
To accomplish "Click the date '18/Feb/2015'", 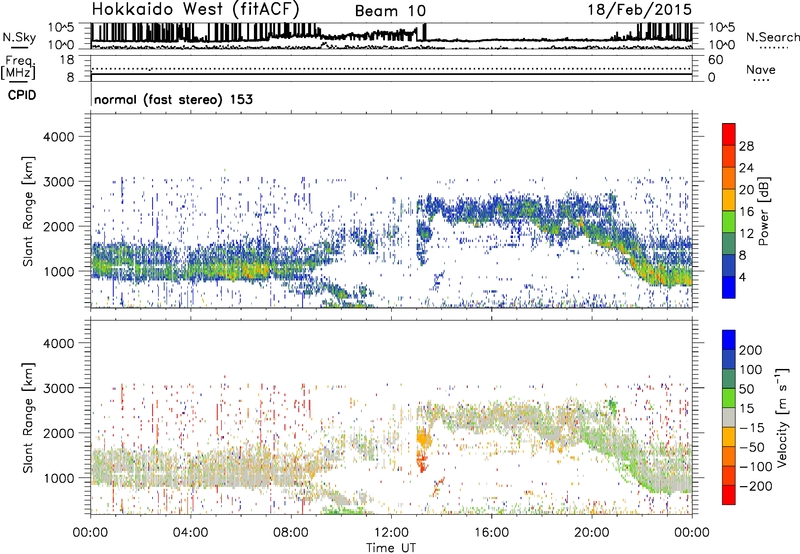I will [639, 10].
